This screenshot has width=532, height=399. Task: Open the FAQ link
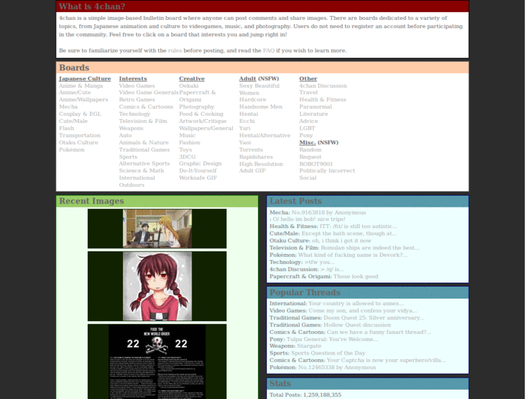click(x=269, y=51)
